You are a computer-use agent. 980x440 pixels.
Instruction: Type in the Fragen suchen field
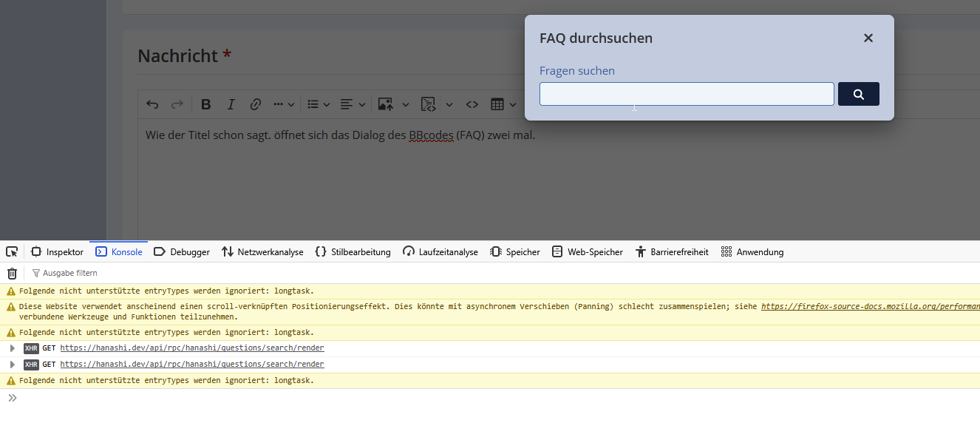click(686, 94)
